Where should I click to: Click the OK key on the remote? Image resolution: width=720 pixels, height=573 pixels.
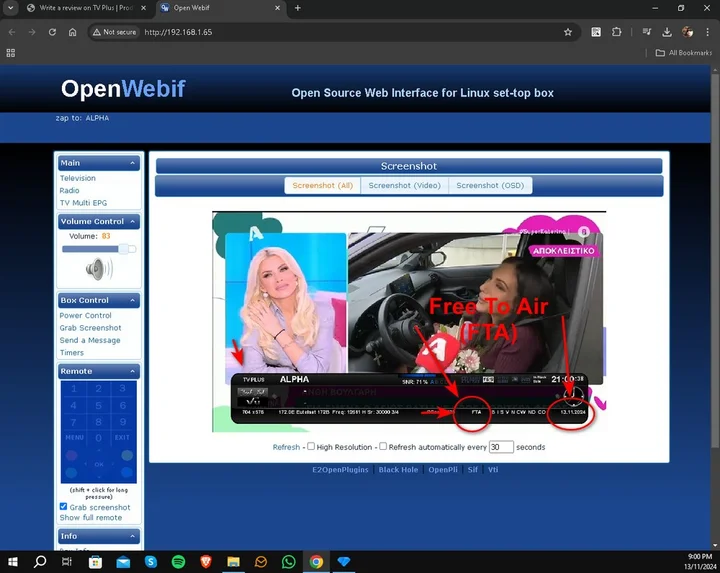point(99,464)
